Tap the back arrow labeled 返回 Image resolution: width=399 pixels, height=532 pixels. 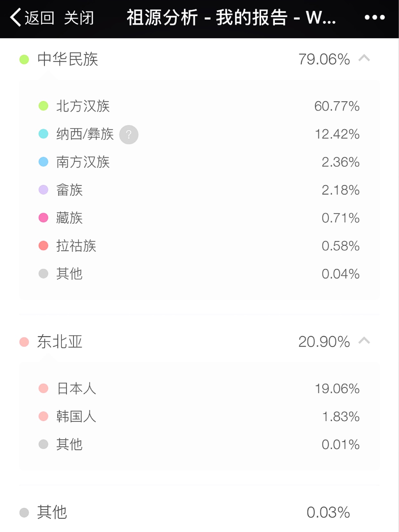[32, 17]
